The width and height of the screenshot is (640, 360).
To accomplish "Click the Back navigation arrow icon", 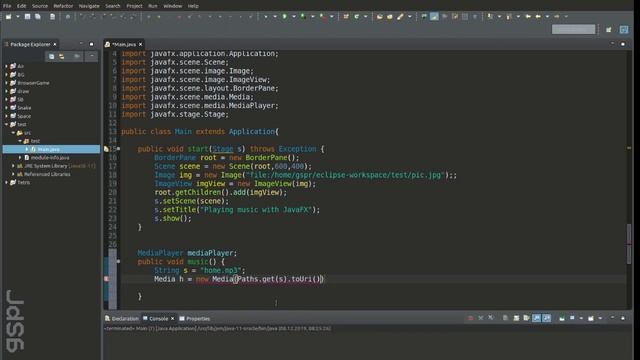I will 538,16.
